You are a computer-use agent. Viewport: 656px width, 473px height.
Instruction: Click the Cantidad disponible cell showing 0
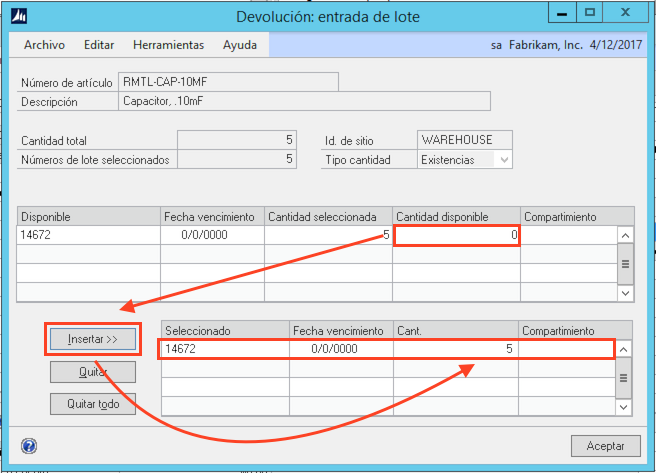point(457,235)
